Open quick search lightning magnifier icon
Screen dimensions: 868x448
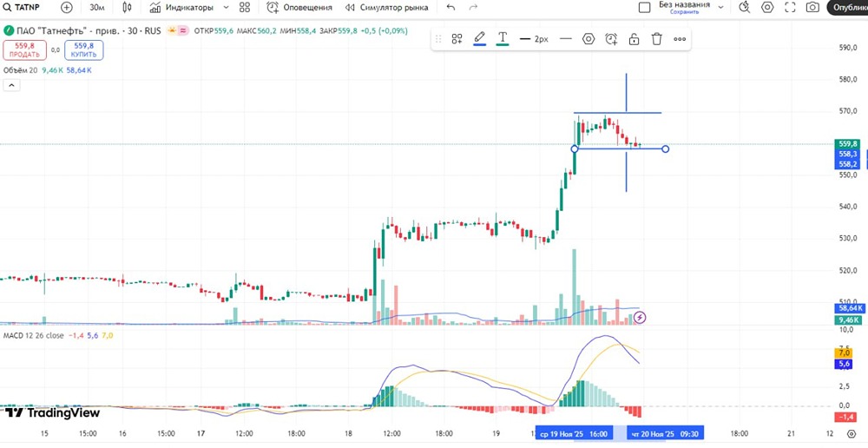click(x=745, y=7)
